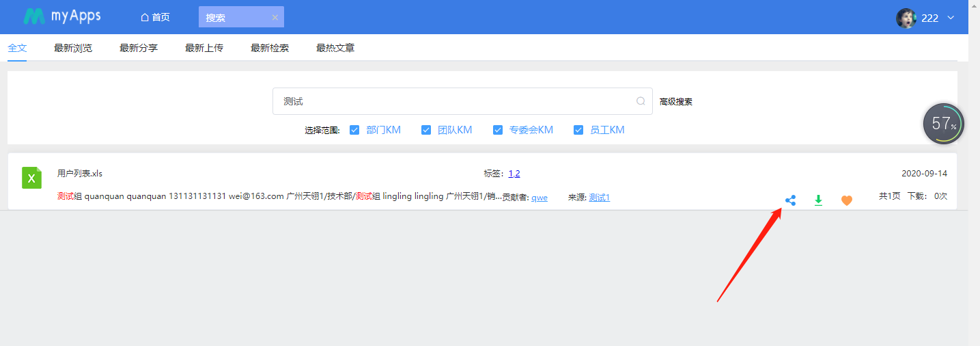Focus the search field containing 测试
The image size is (980, 346).
462,101
